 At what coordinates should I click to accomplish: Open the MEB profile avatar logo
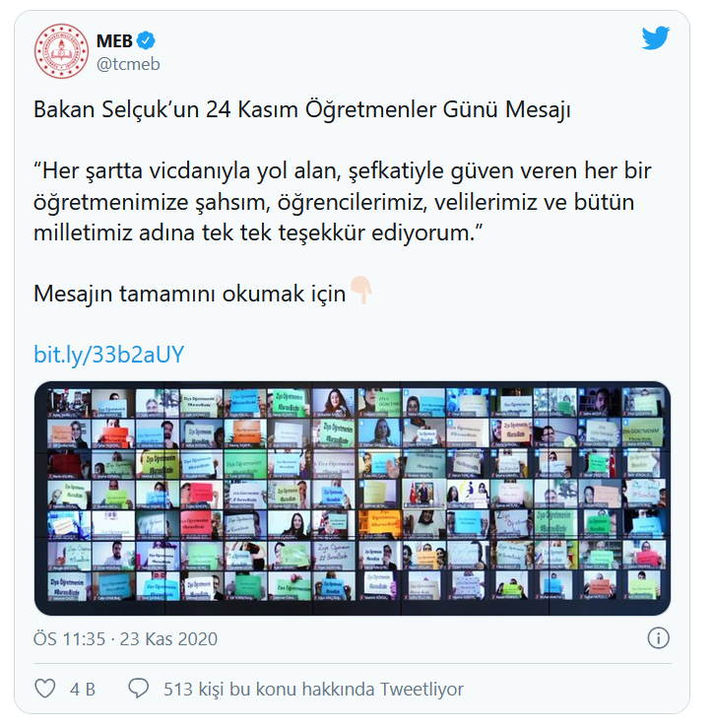[61, 51]
